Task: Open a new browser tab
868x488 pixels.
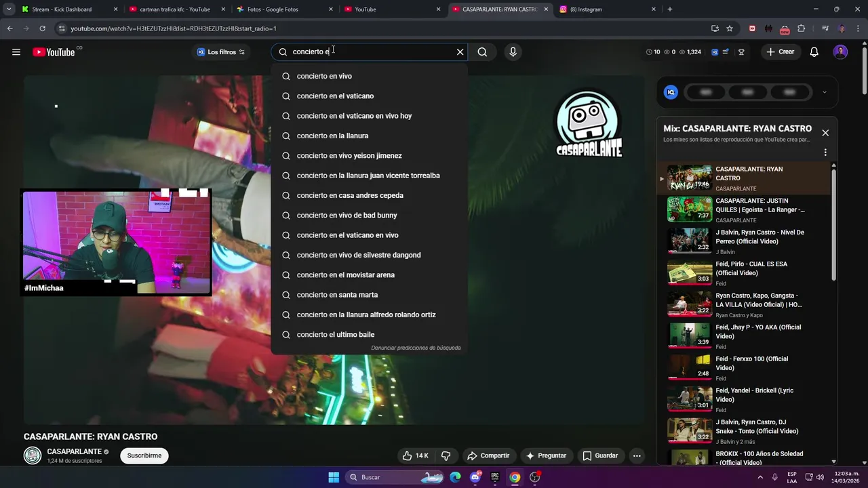Action: pos(670,9)
